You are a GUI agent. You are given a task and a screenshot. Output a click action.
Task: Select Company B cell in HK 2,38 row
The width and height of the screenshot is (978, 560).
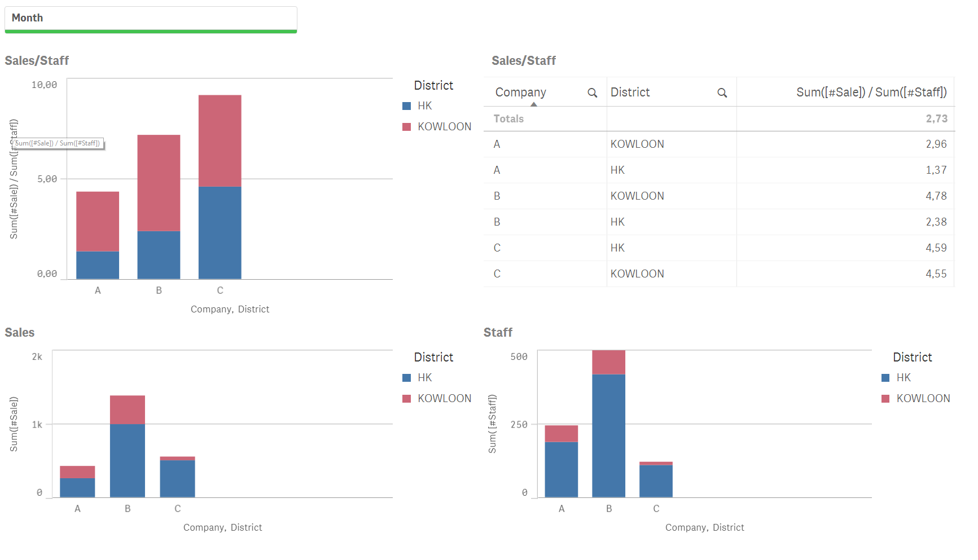545,222
